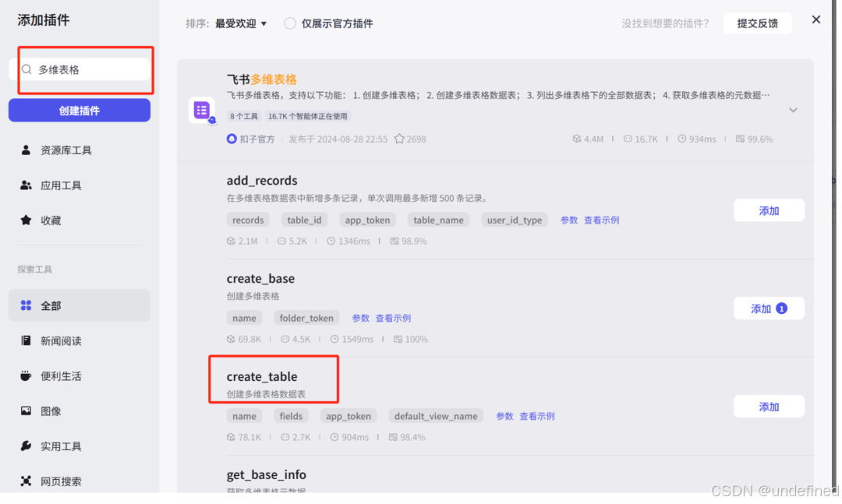Click the 全部 grid icon
842x504 pixels.
tap(26, 305)
